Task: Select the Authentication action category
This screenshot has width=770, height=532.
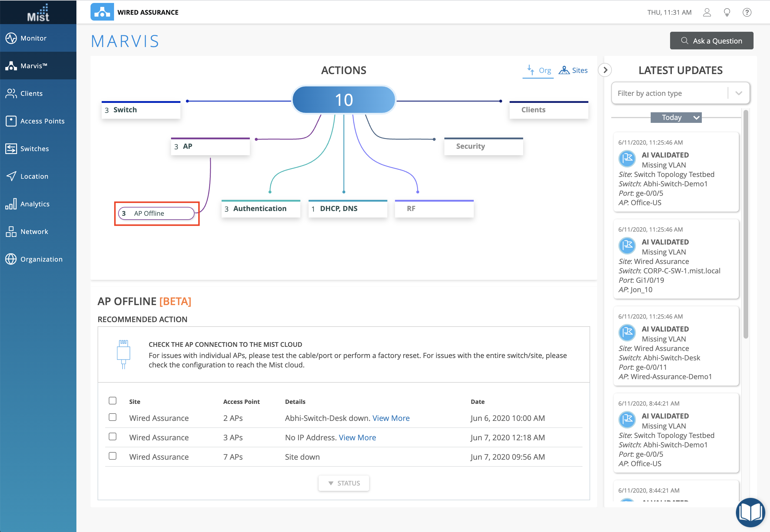Action: pos(260,209)
